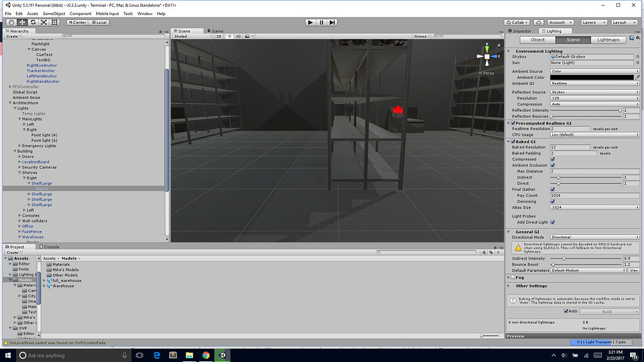
Task: Toggle 2D mode in the Scene view
Action: click(219, 36)
